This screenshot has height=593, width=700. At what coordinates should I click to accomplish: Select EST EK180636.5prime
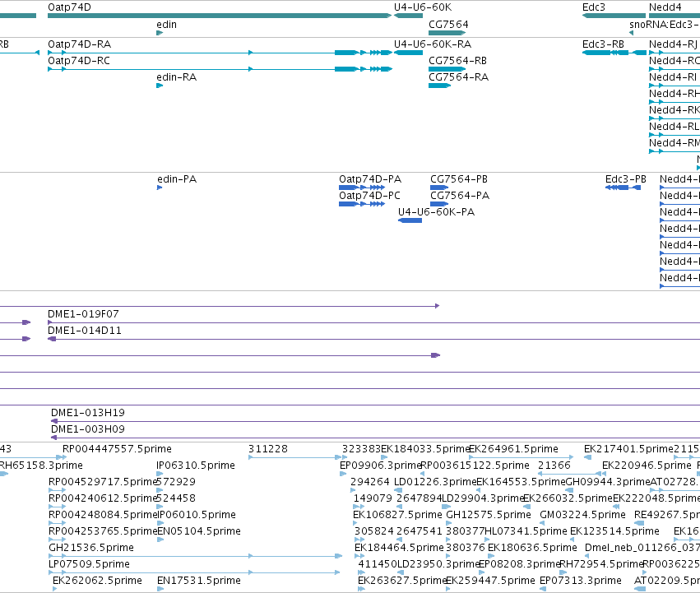coord(532,548)
